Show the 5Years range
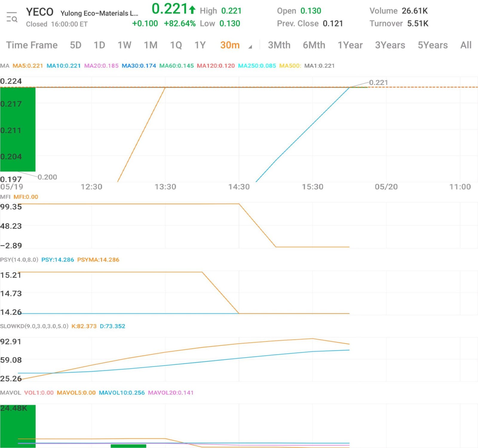Image resolution: width=478 pixels, height=448 pixels. click(x=433, y=45)
